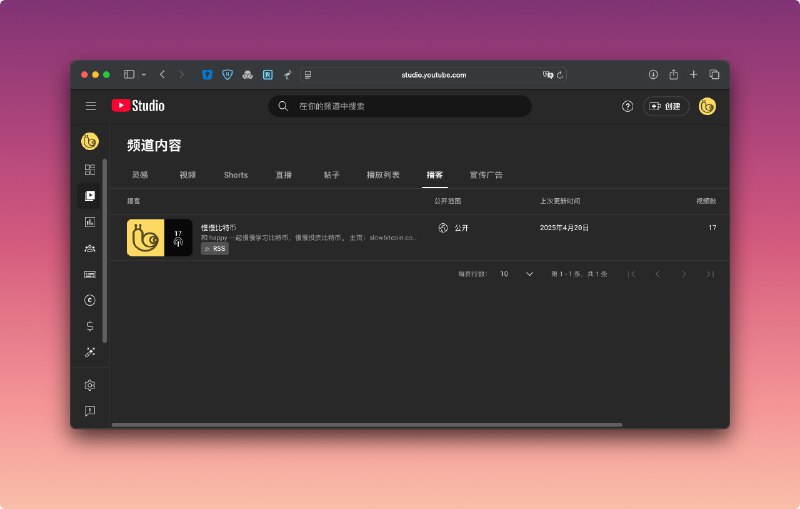The image size is (800, 509).
Task: Focus the channel search field
Action: click(x=400, y=106)
